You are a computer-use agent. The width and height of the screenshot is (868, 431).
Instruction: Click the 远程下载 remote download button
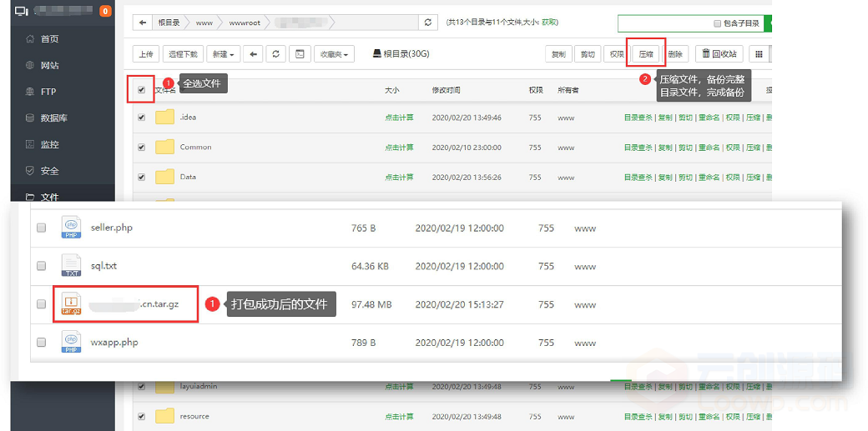(184, 54)
